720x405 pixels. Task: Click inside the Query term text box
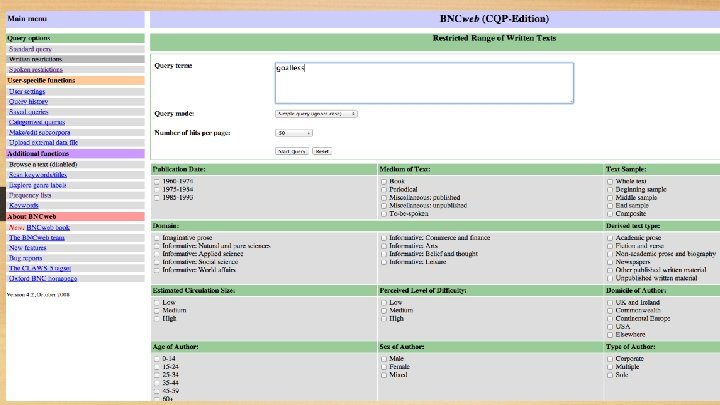(424, 83)
